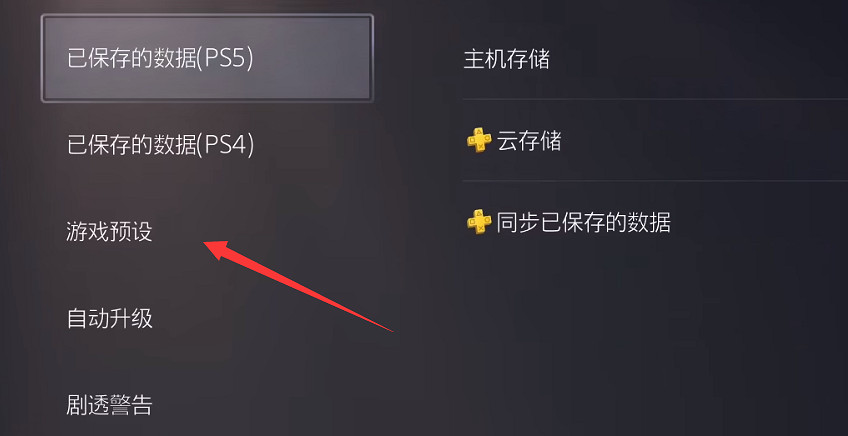Choose 游戏预设 in the left menu
848x436 pixels.
click(x=110, y=232)
